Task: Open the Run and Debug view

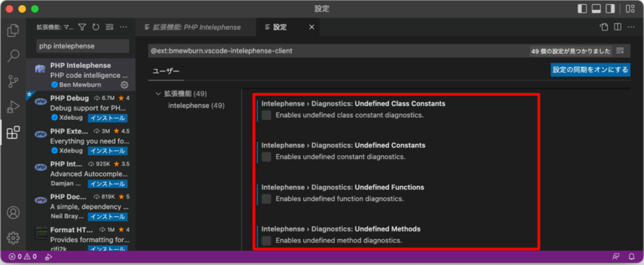Action: click(13, 107)
